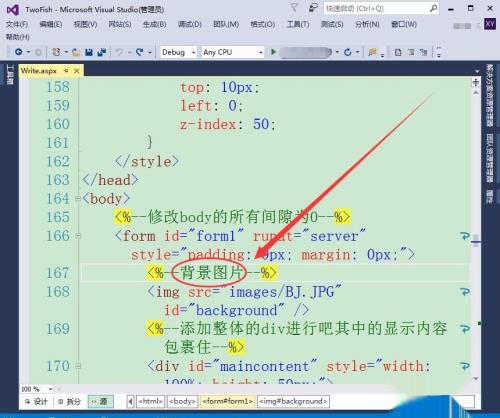The width and height of the screenshot is (500, 418).
Task: Click the save all icon
Action: point(101,52)
